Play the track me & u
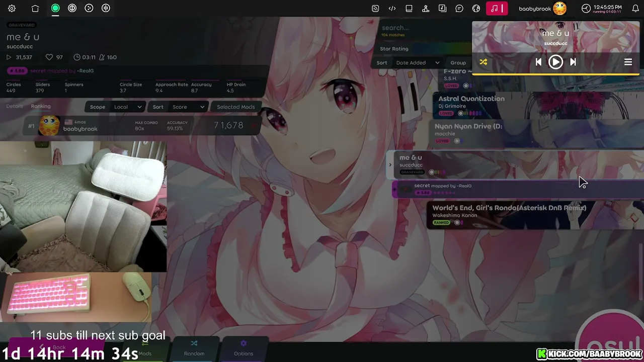 tap(555, 62)
